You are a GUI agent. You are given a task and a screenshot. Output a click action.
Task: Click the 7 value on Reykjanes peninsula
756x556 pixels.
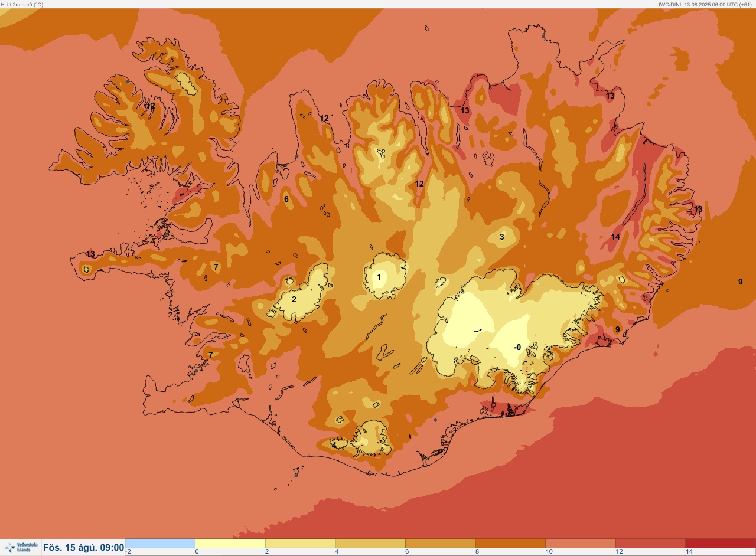click(x=210, y=355)
